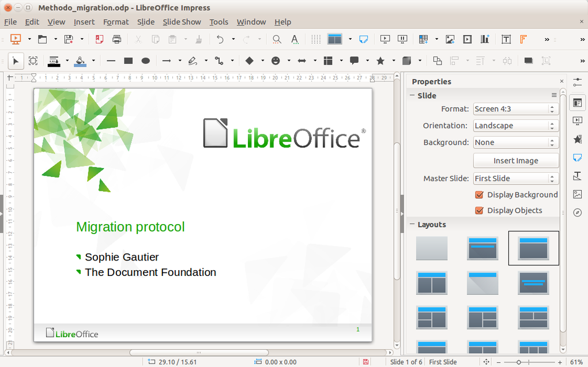Open the Format menu

[116, 22]
